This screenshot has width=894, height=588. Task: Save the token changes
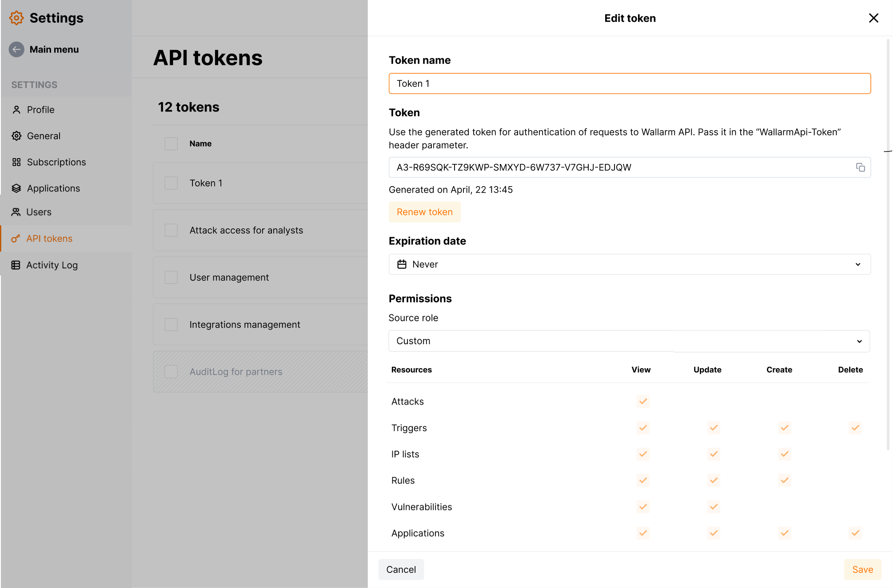coord(862,569)
